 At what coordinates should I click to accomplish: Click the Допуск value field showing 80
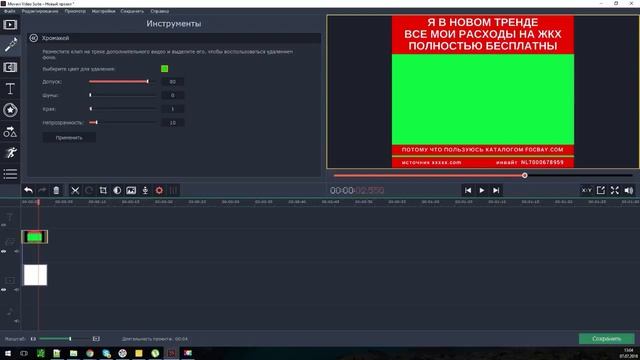click(x=173, y=82)
